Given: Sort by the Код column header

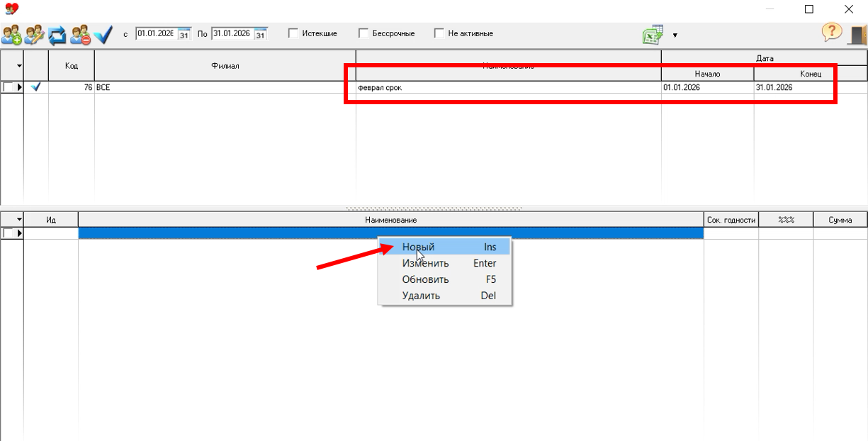Looking at the screenshot, I should tap(71, 66).
